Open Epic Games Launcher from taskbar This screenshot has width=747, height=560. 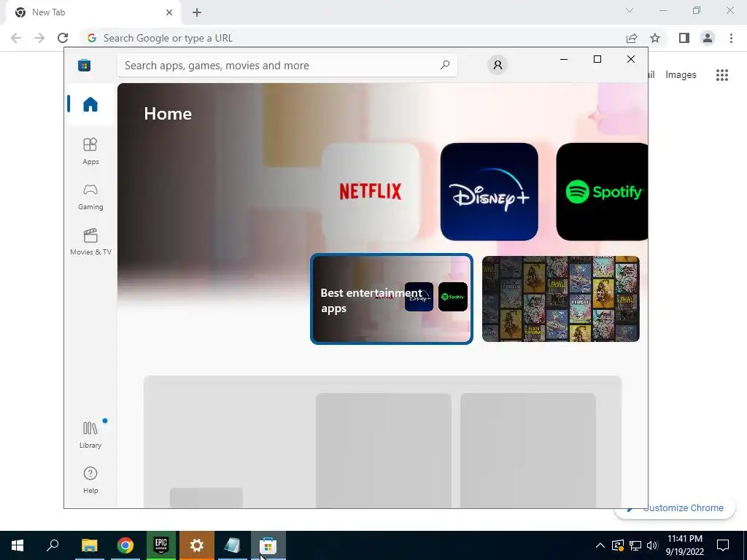[x=161, y=545]
